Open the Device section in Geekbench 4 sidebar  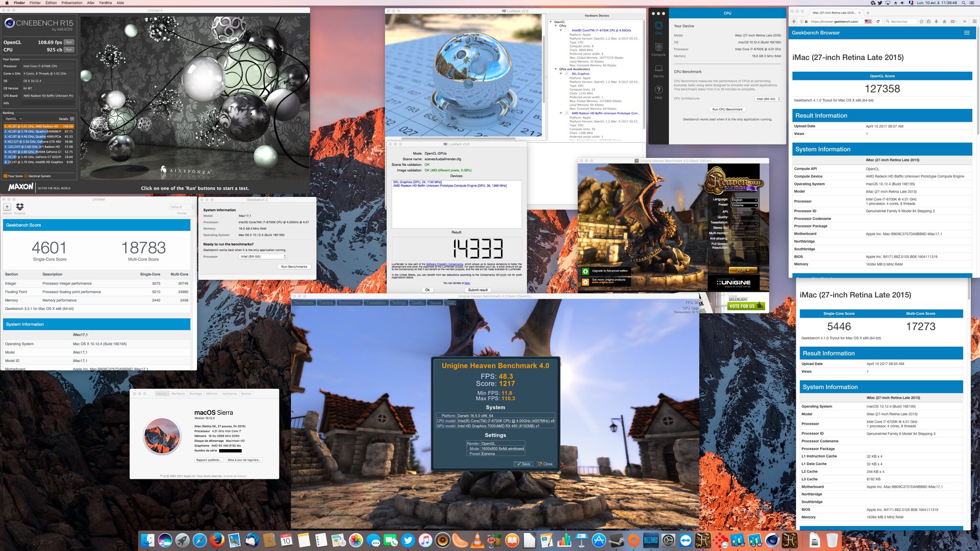coord(658,71)
